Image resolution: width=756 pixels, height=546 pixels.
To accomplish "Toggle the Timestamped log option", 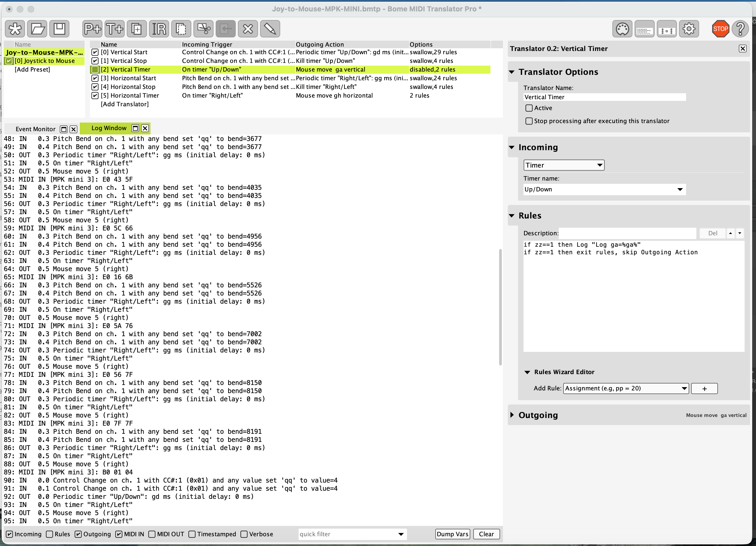I will coord(192,534).
